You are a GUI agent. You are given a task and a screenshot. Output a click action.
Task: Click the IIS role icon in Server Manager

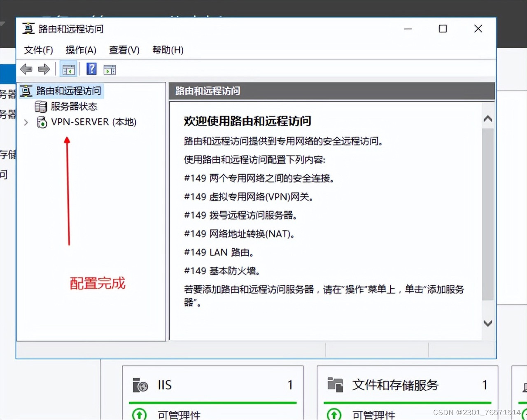pos(140,385)
